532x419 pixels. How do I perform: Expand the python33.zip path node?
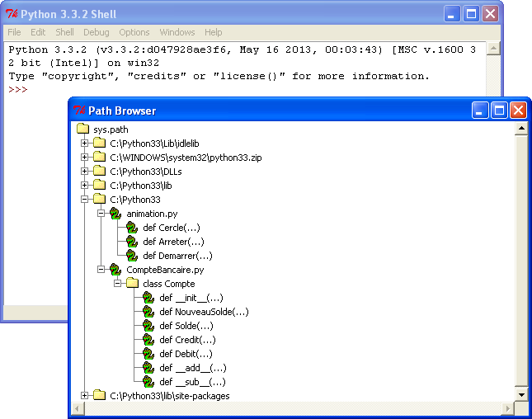click(84, 157)
